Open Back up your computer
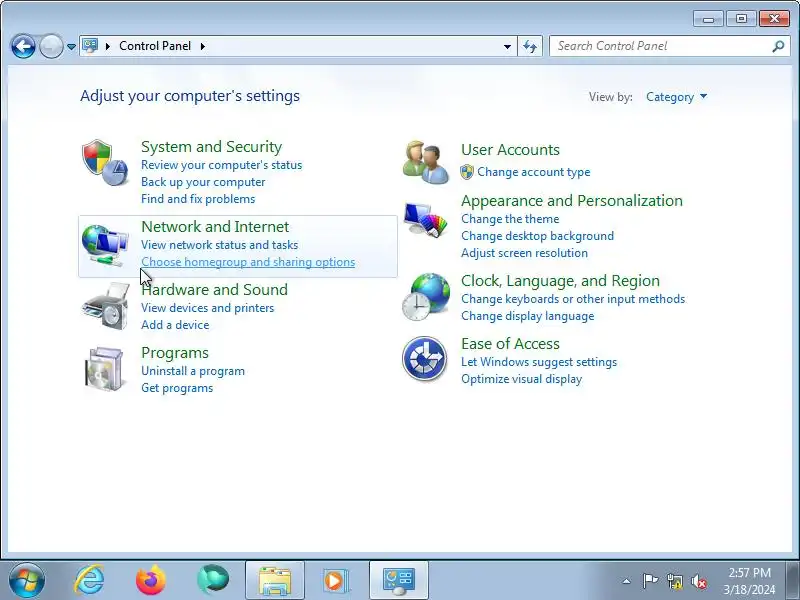800x600 pixels. [x=203, y=182]
